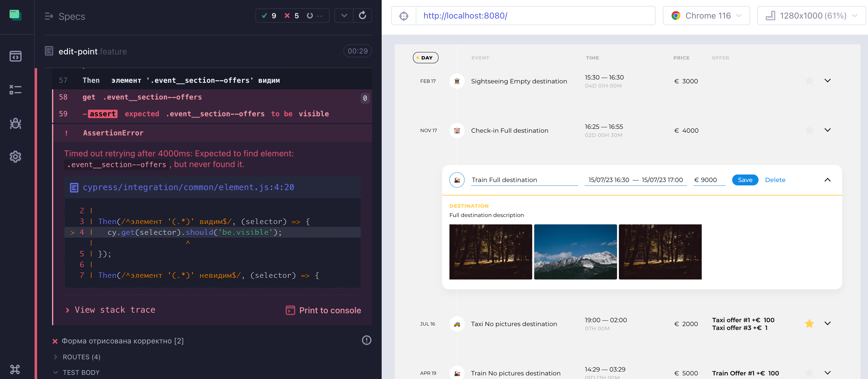Open the Debug bug icon
The width and height of the screenshot is (868, 379).
pyautogui.click(x=16, y=123)
